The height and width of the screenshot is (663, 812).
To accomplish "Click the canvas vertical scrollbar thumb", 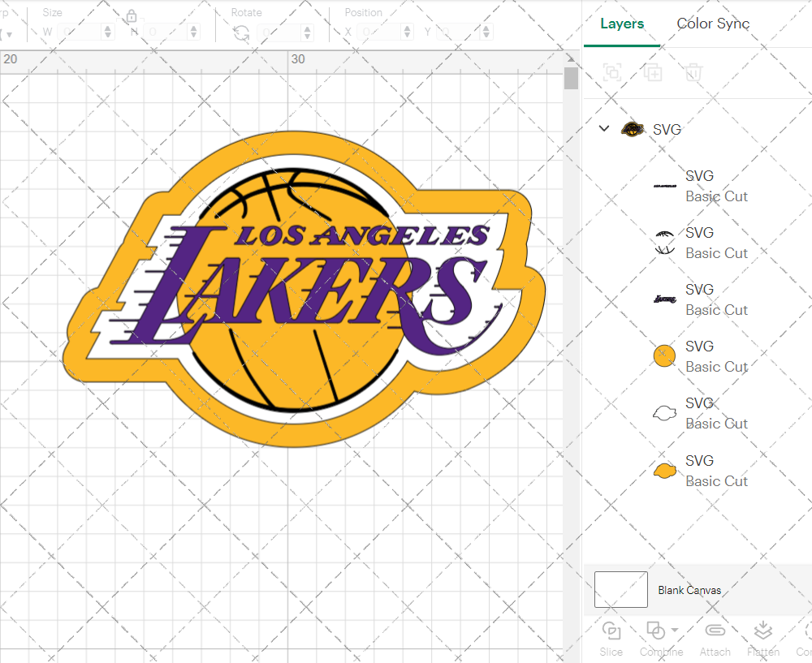I will [x=571, y=78].
